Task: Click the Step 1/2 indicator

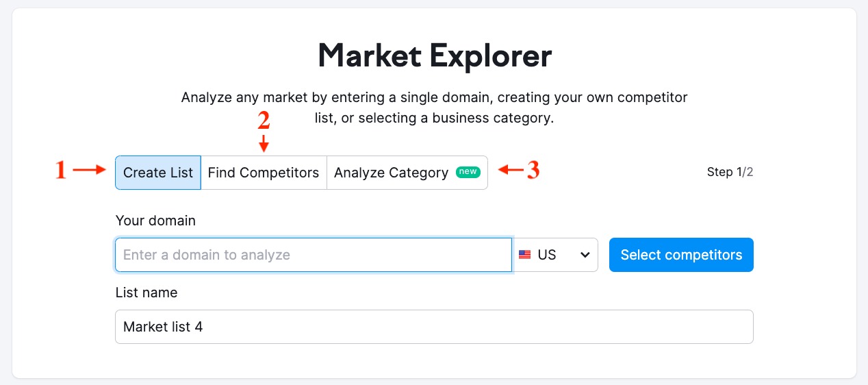Action: tap(730, 172)
